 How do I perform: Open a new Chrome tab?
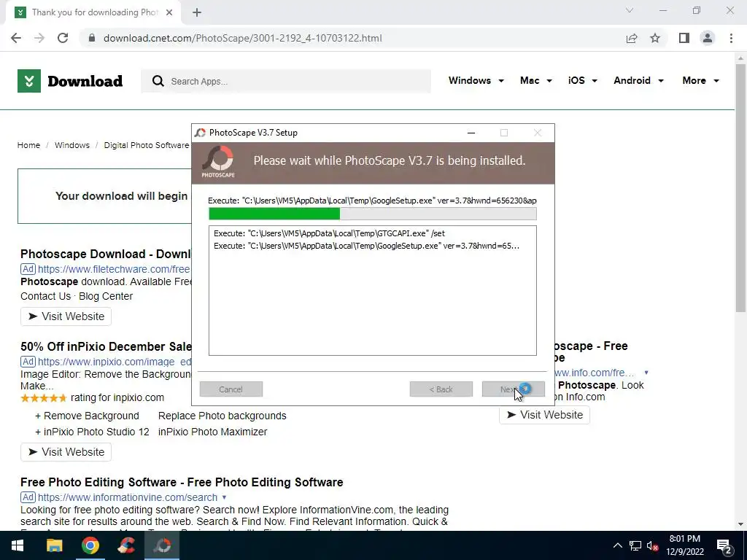pos(197,12)
